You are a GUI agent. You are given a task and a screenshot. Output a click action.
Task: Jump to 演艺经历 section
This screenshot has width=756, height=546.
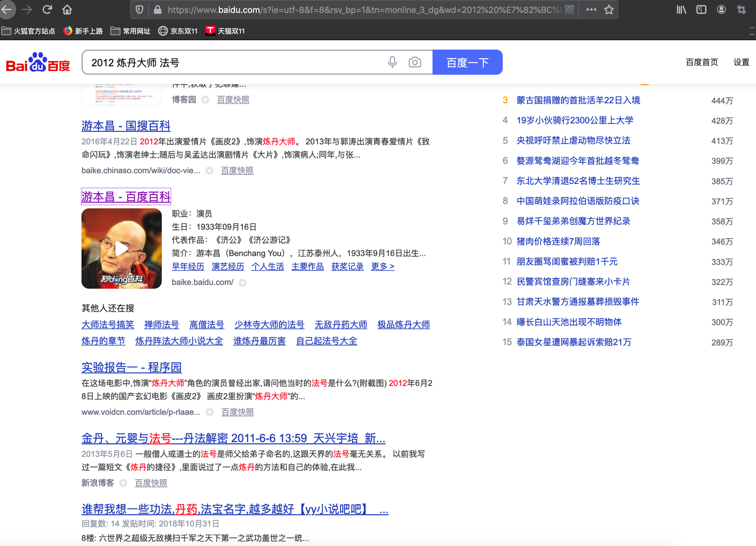228,266
